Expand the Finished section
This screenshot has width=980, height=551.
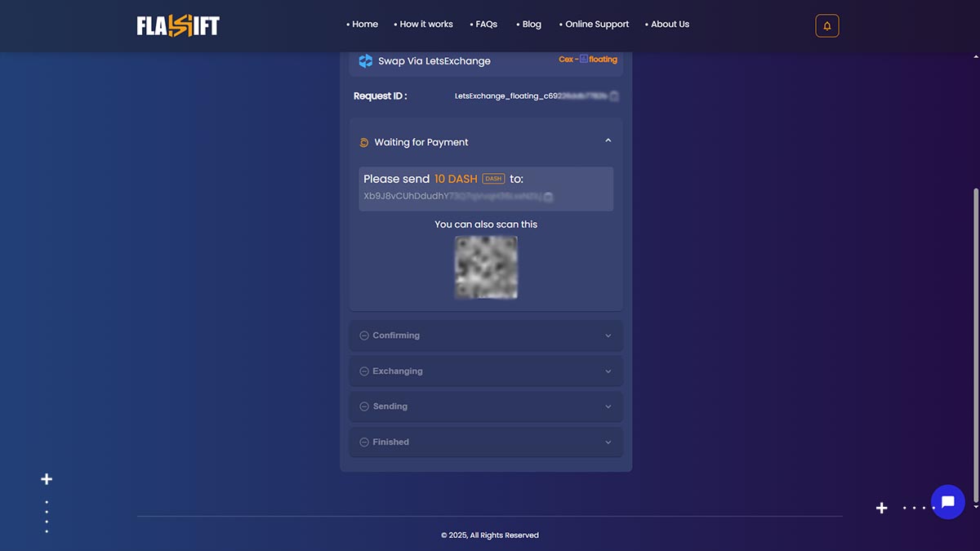pos(608,442)
